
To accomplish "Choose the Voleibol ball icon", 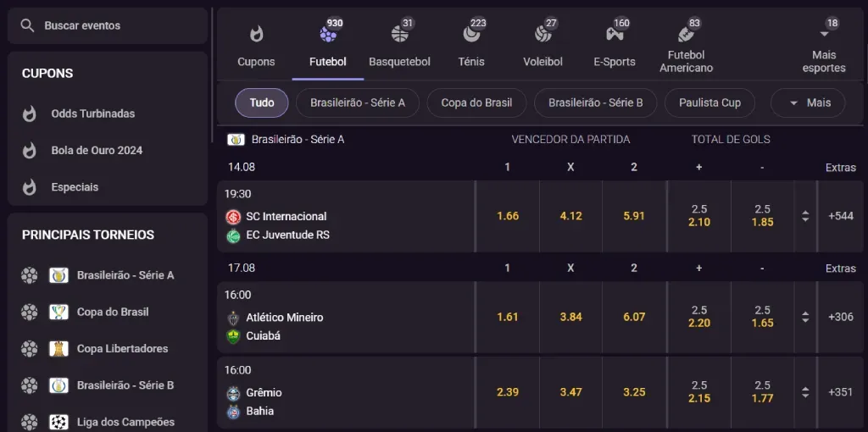I will click(x=543, y=35).
